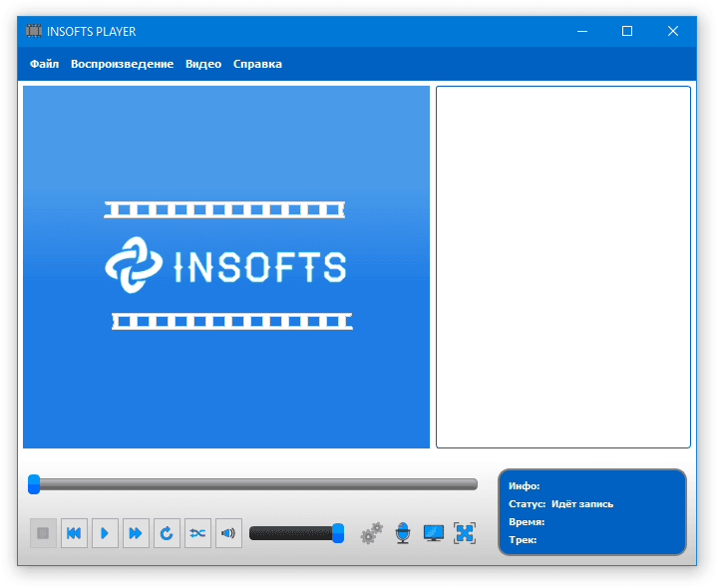Viewport: 718px width, 588px height.
Task: Click the middle of the seek bar track
Action: coord(252,484)
